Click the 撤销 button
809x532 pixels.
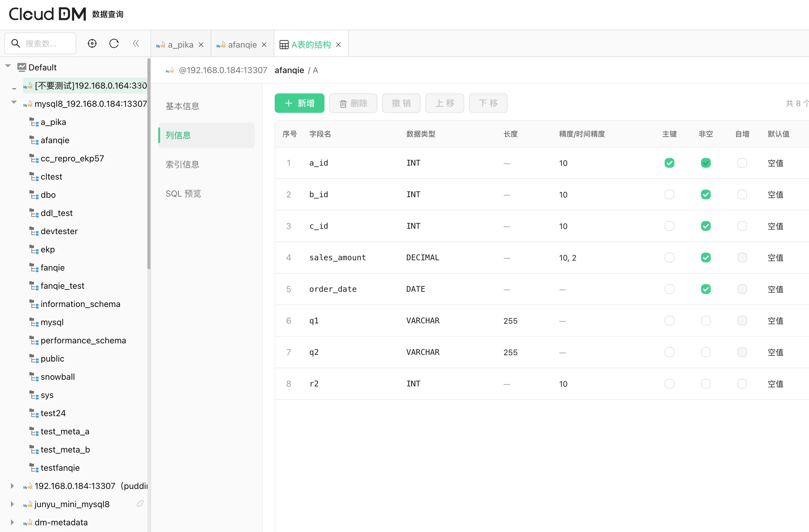point(401,103)
